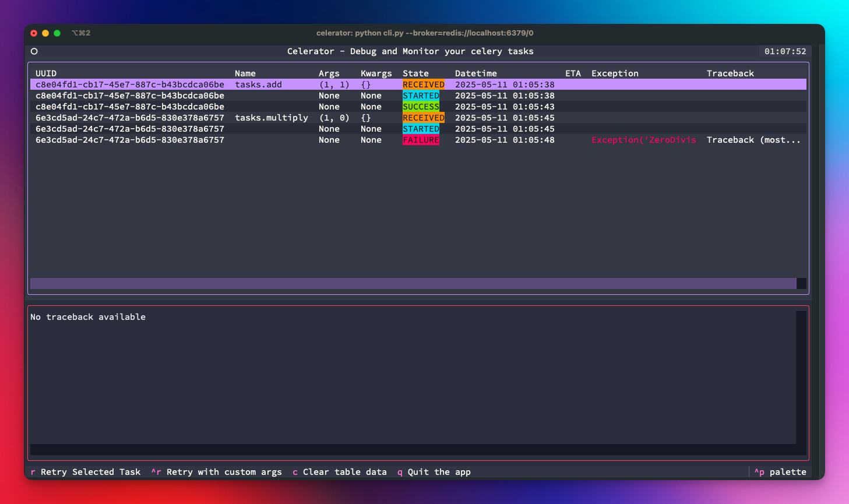Click the traceback panel vertical scrollbar

(x=801, y=377)
